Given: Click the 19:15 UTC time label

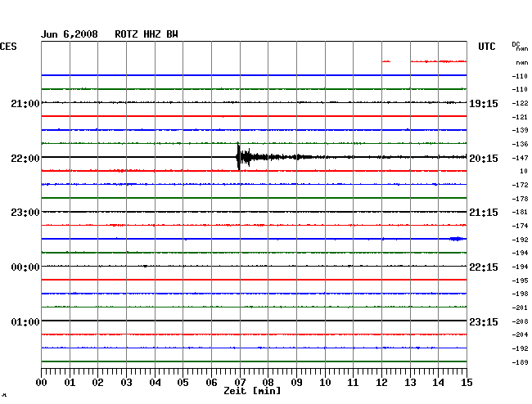Looking at the screenshot, I should point(484,103).
